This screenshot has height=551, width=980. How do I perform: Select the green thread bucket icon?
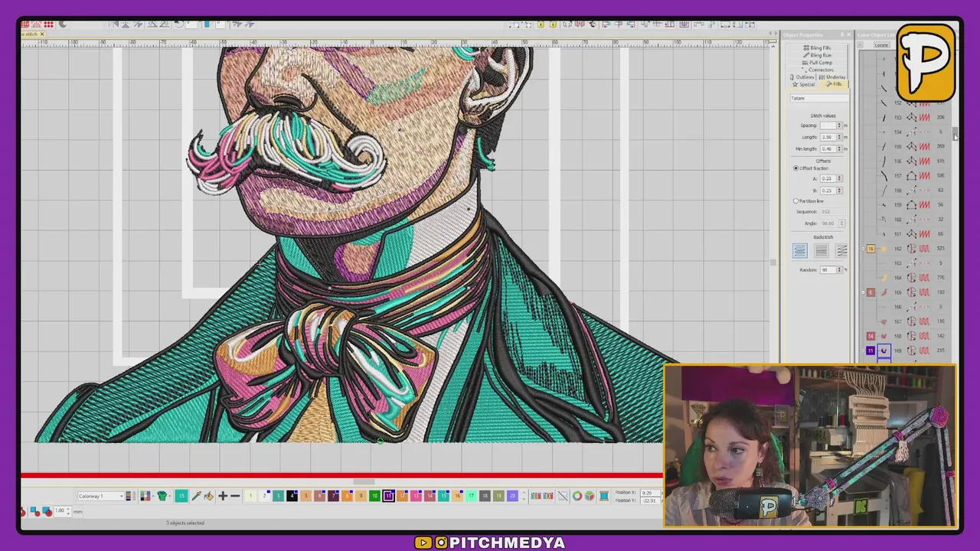162,496
